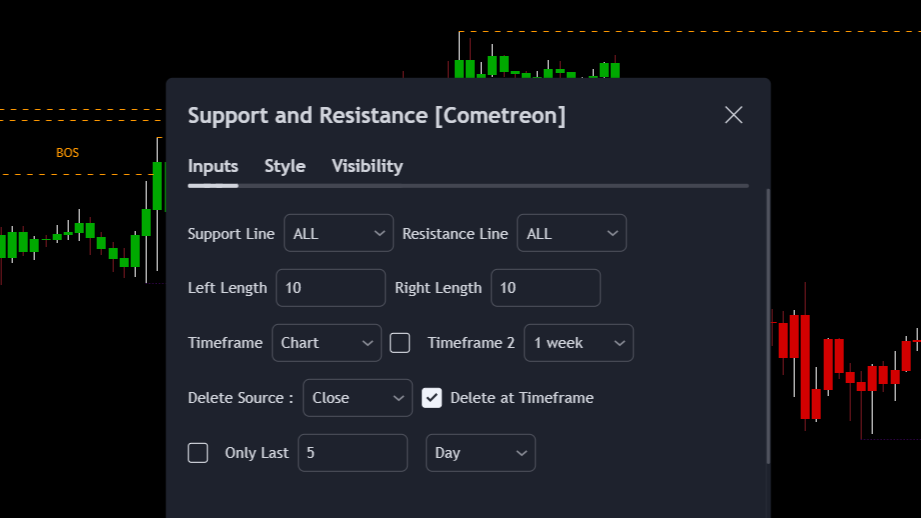Click the Left Length input field
The width and height of the screenshot is (921, 518).
pyautogui.click(x=330, y=288)
